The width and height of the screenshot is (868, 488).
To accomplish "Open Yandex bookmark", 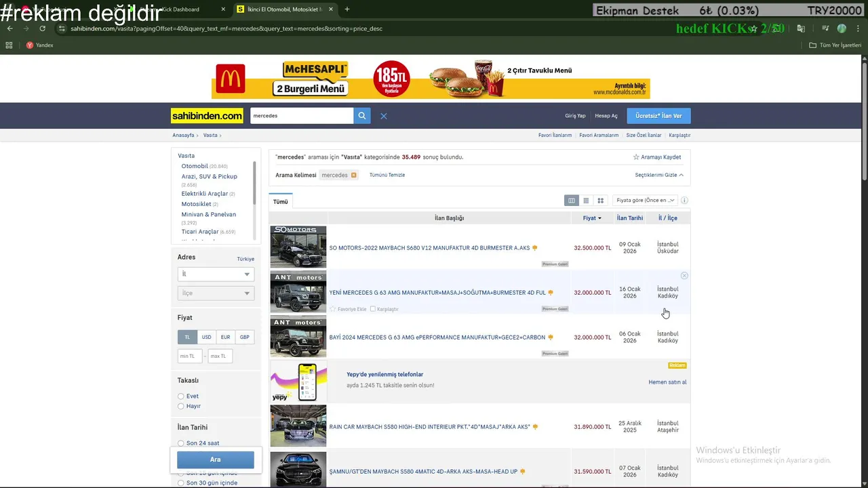I will (x=39, y=45).
